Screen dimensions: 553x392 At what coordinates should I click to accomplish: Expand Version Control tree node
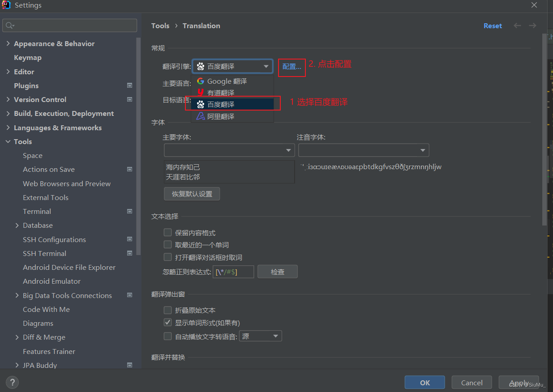pos(8,99)
